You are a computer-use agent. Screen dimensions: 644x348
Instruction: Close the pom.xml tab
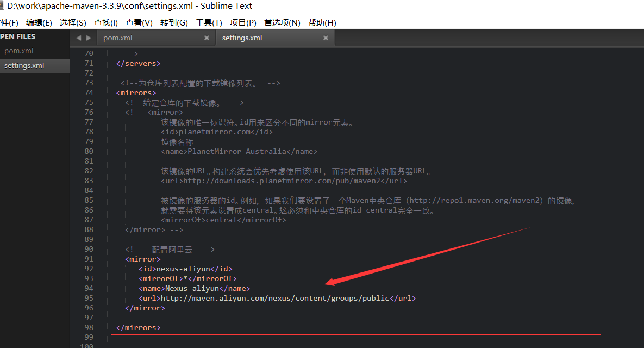click(x=207, y=38)
